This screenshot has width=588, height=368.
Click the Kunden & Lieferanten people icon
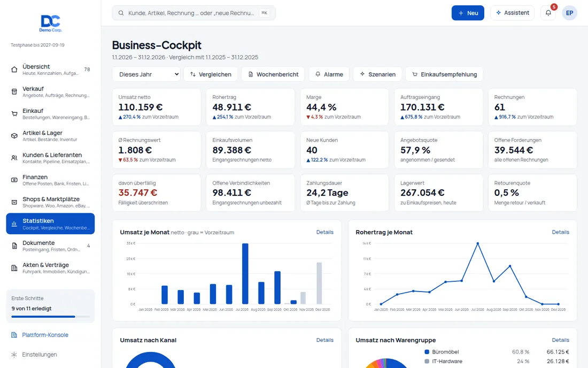tap(14, 158)
